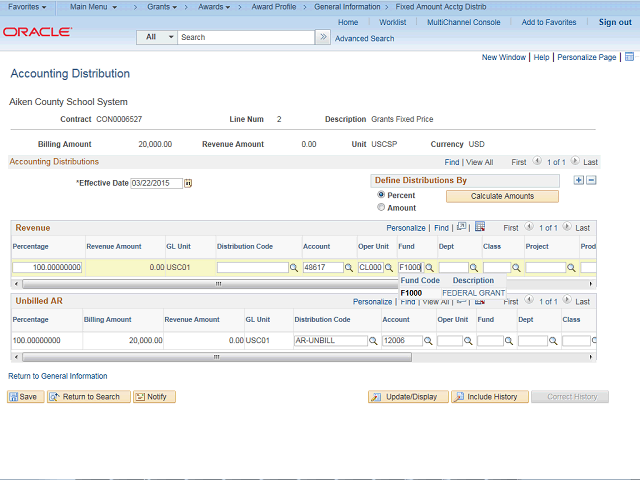Show previous row in Unbilled AR grid
Screen dimensions: 640x480
point(529,300)
